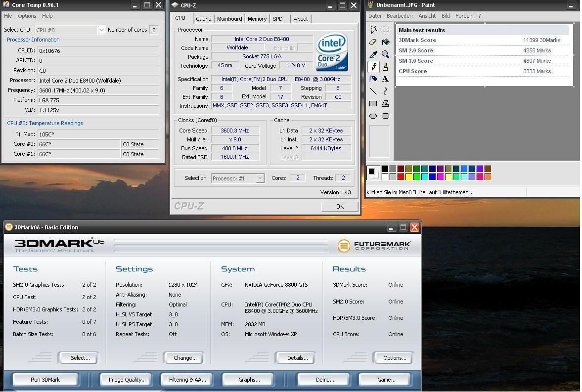This screenshot has width=582, height=392.
Task: Select the Rectangle shape tool in Paint
Action: 373,104
